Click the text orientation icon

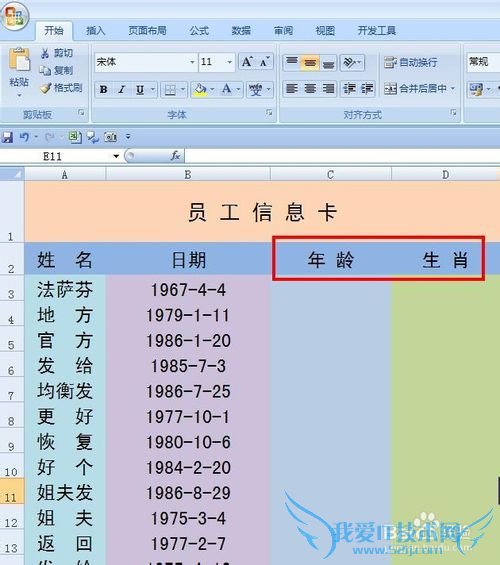point(350,62)
